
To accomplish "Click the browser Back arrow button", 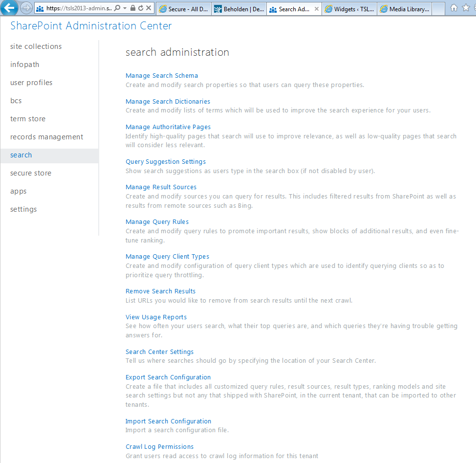I will tap(10, 8).
